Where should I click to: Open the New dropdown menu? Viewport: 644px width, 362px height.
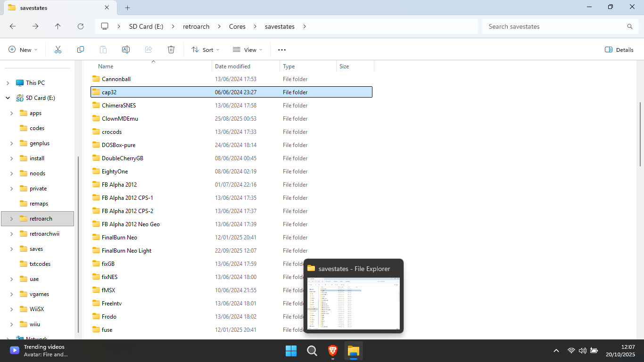pyautogui.click(x=23, y=49)
